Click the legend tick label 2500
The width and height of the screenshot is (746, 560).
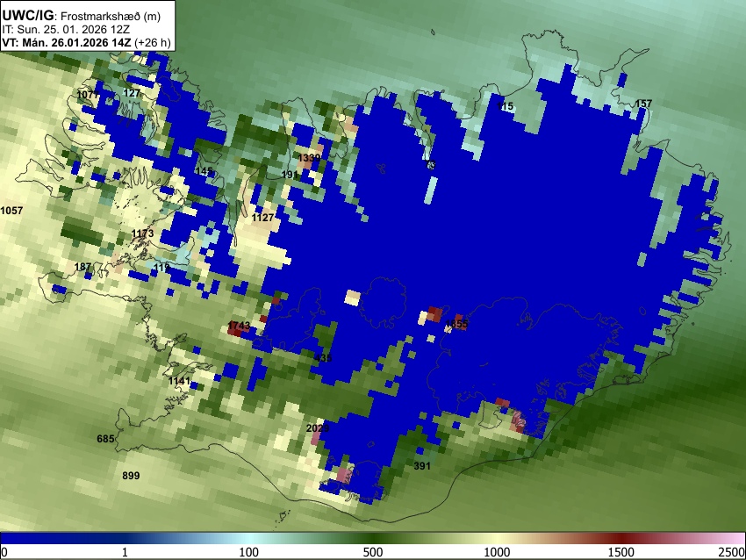click(x=732, y=552)
